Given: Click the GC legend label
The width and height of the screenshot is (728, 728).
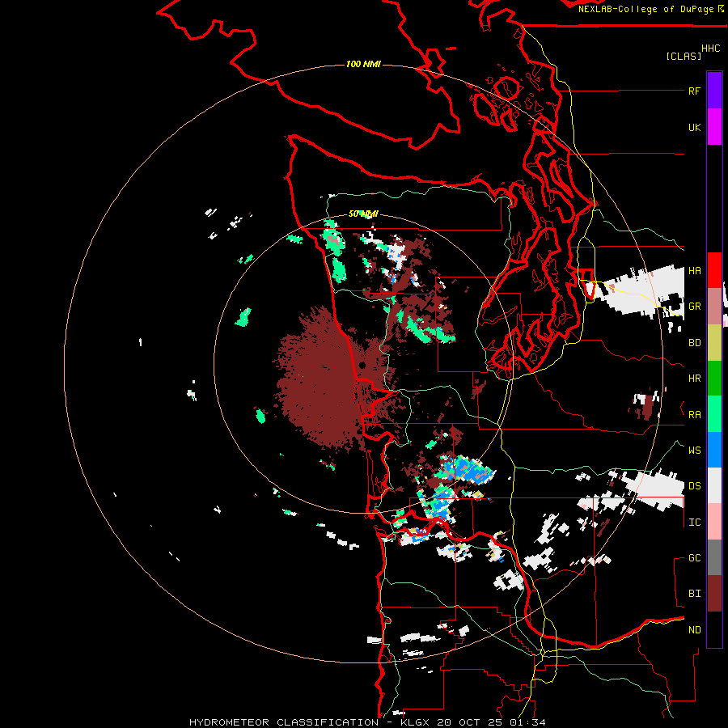Looking at the screenshot, I should click(694, 558).
